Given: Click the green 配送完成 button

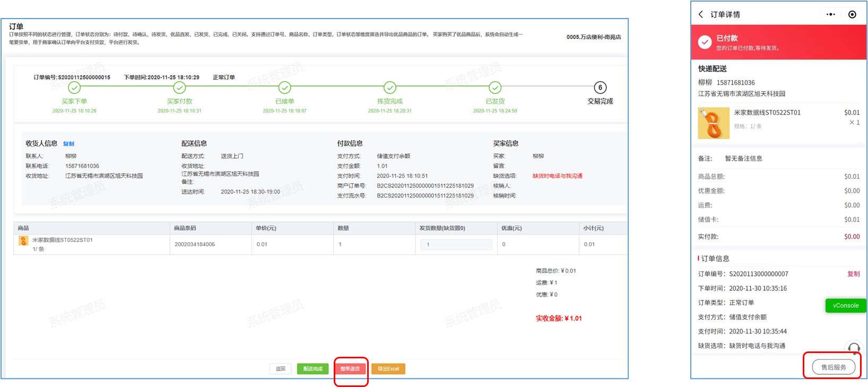Looking at the screenshot, I should tap(313, 369).
